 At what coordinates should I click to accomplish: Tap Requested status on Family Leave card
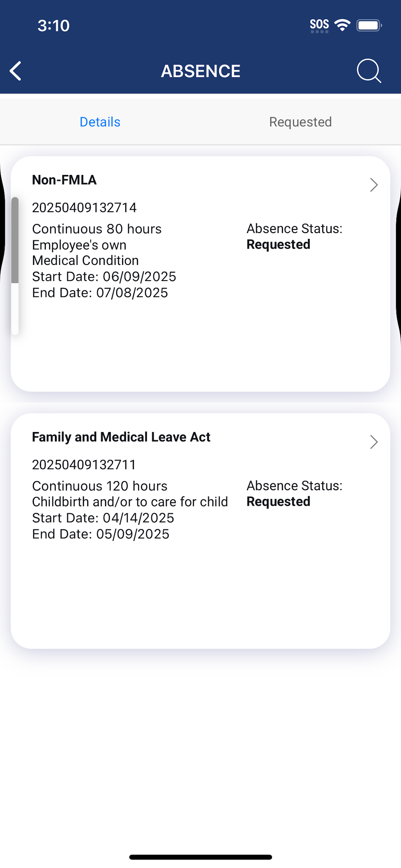[278, 502]
